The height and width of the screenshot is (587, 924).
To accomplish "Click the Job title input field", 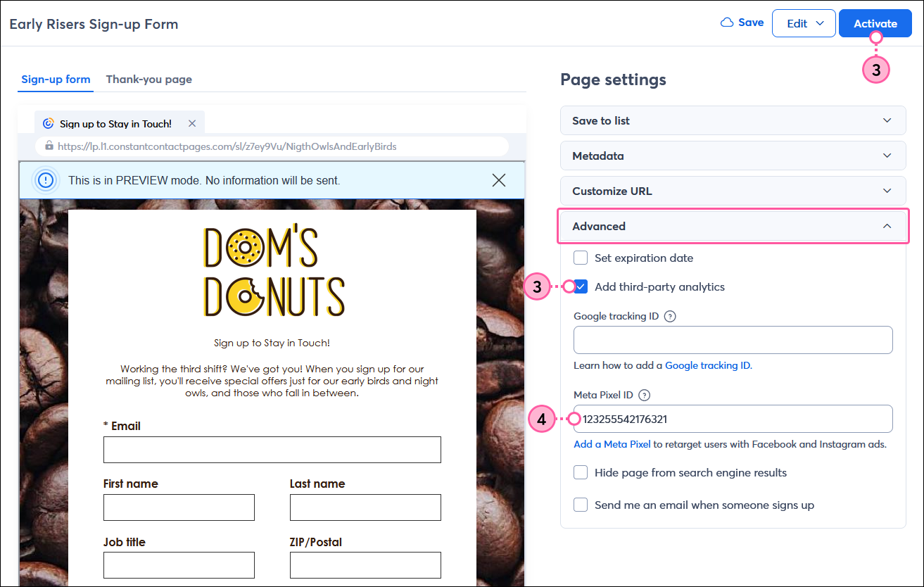I will tap(179, 565).
